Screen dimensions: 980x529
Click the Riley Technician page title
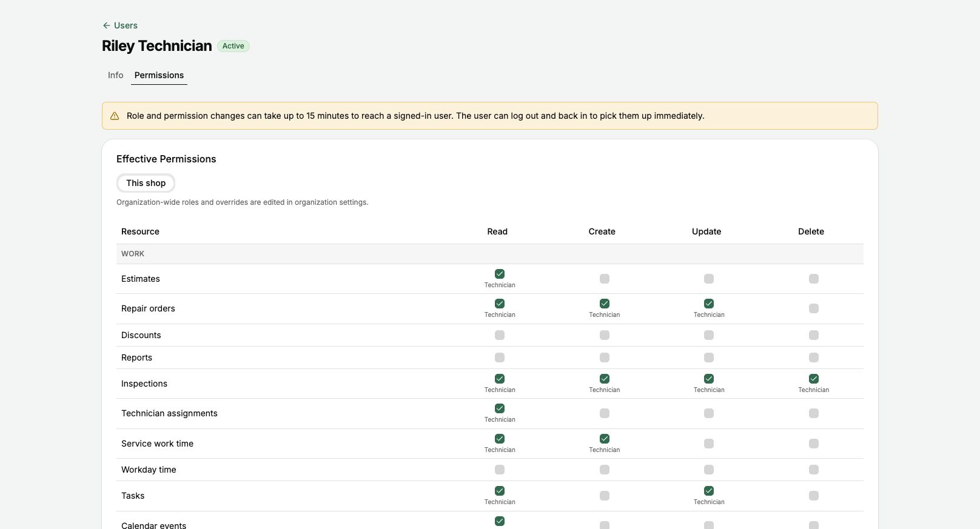click(x=157, y=46)
